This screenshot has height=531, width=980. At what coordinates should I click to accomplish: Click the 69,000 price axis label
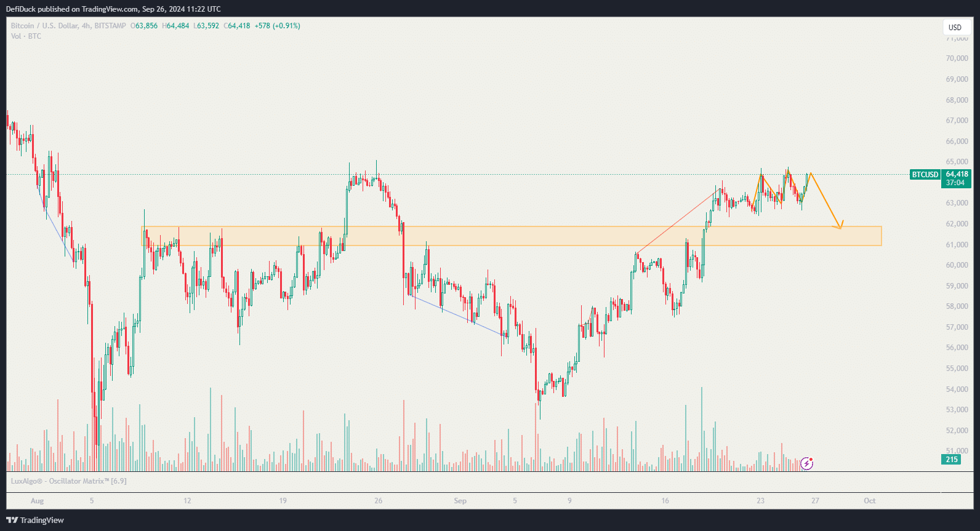tap(957, 79)
